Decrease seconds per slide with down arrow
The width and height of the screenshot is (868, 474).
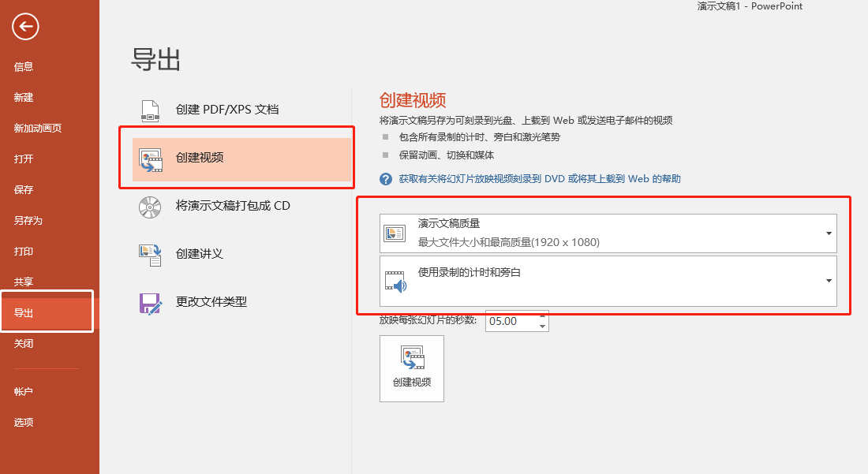coord(543,327)
